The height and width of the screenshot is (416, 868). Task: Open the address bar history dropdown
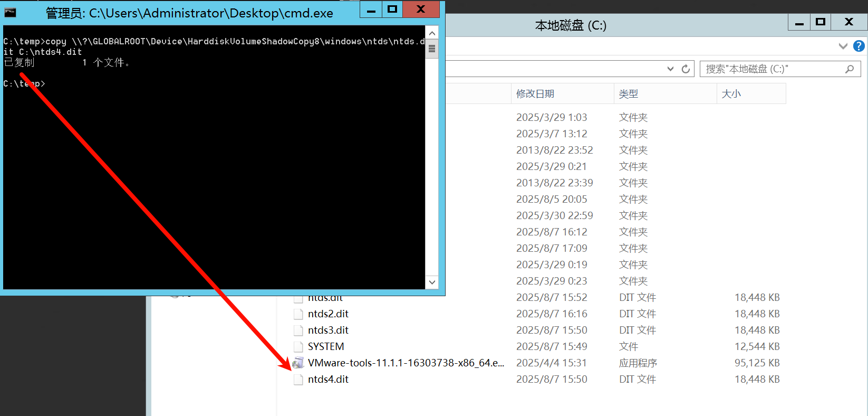[x=670, y=69]
